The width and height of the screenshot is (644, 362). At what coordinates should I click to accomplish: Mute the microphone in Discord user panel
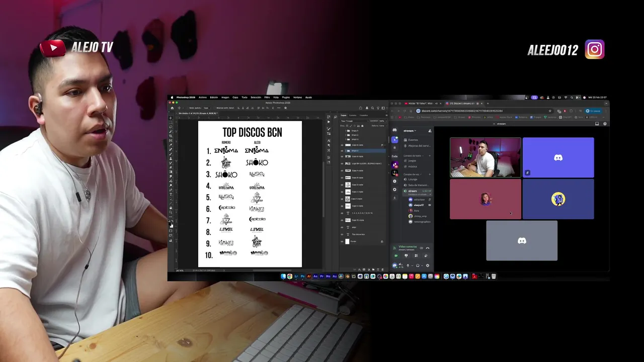pos(408,265)
